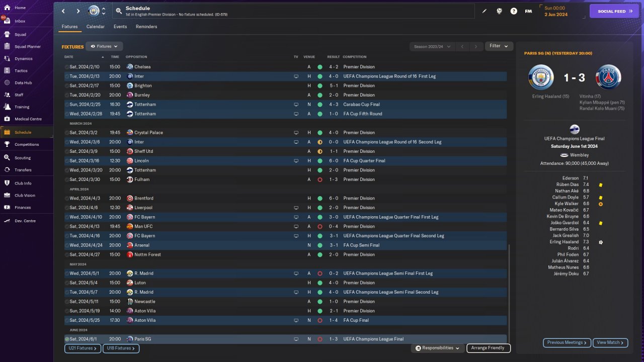
Task: Sort fixtures by Date column
Action: (69, 57)
